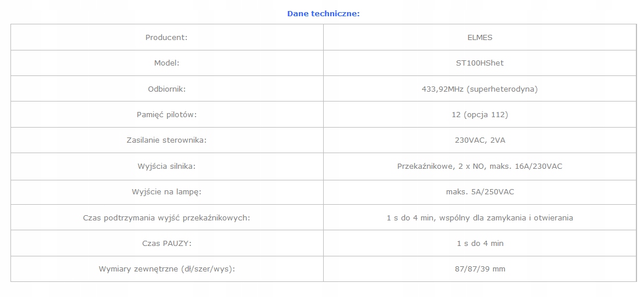This screenshot has width=644, height=297.
Task: Click the 433,92MHz (superheterodyna) value
Action: point(479,89)
